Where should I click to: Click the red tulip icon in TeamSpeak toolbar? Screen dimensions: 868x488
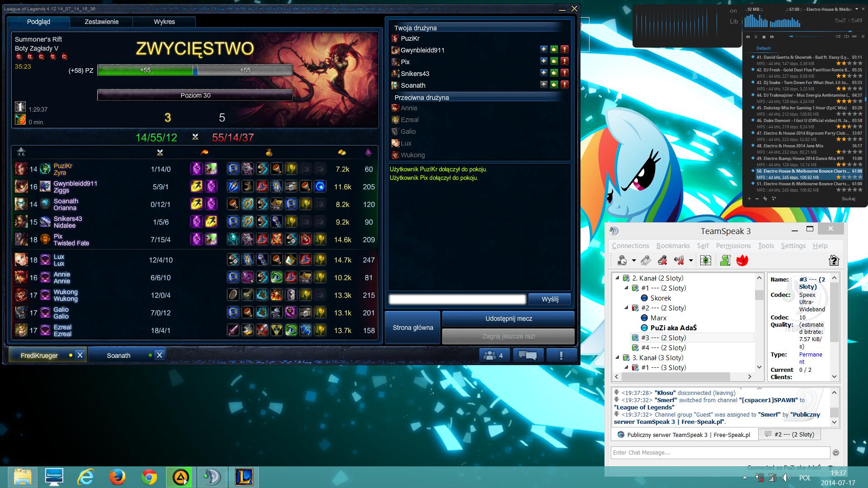click(x=742, y=260)
